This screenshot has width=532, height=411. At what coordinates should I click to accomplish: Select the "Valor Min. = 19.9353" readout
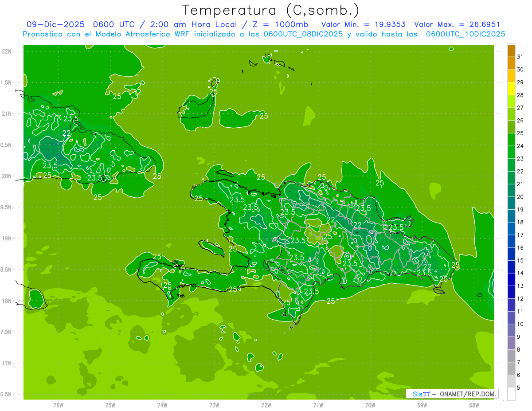pyautogui.click(x=363, y=24)
